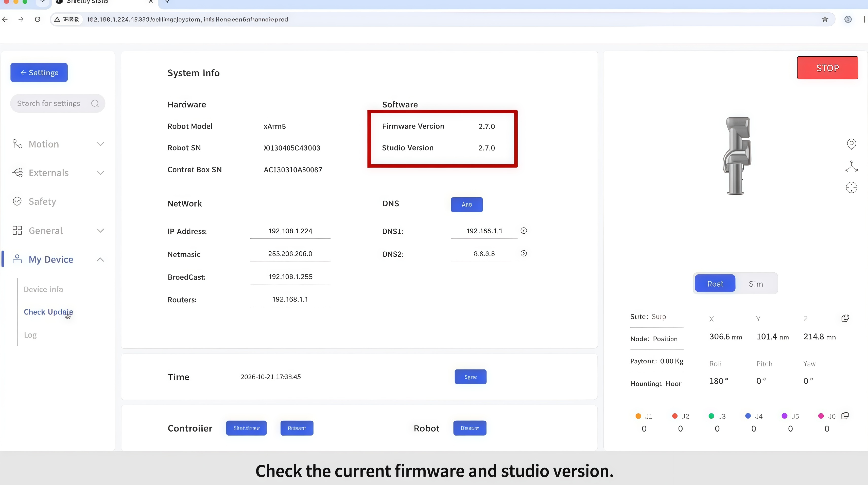The height and width of the screenshot is (485, 868).
Task: Open the General settings section
Action: click(58, 231)
